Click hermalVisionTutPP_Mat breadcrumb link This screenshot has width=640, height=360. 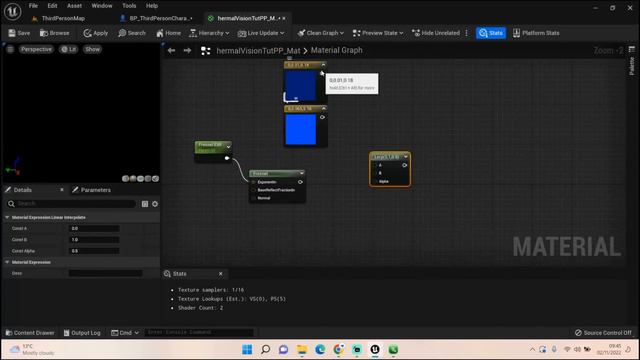coord(258,51)
